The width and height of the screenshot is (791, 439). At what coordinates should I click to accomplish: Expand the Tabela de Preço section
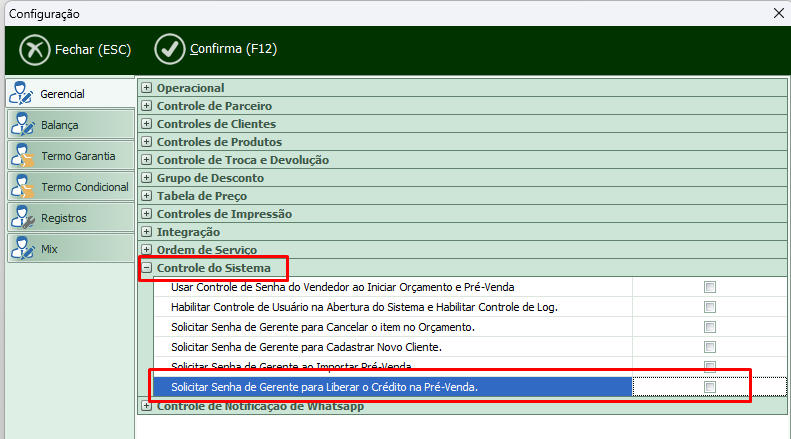point(147,196)
